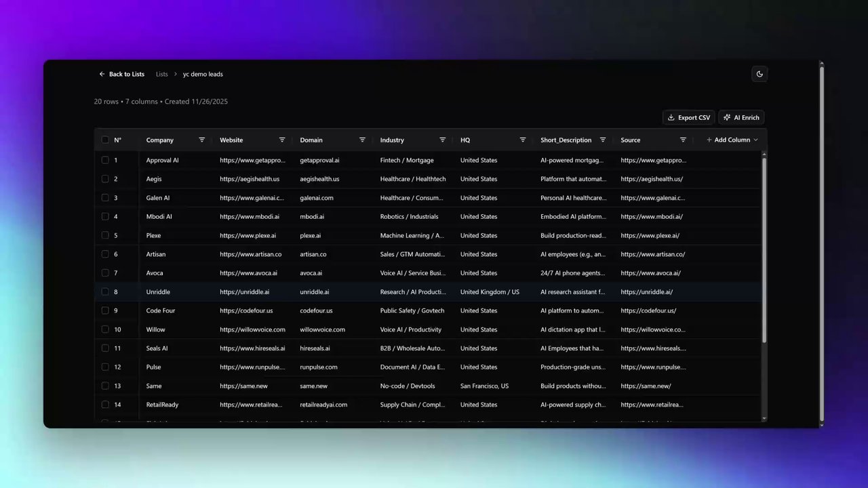Check the row for Willow

pos(105,329)
